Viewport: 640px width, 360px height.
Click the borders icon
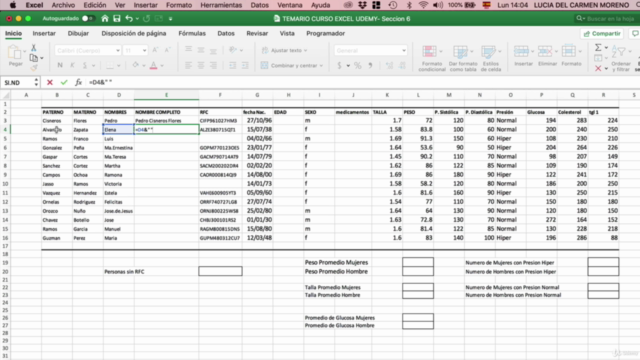click(x=110, y=65)
